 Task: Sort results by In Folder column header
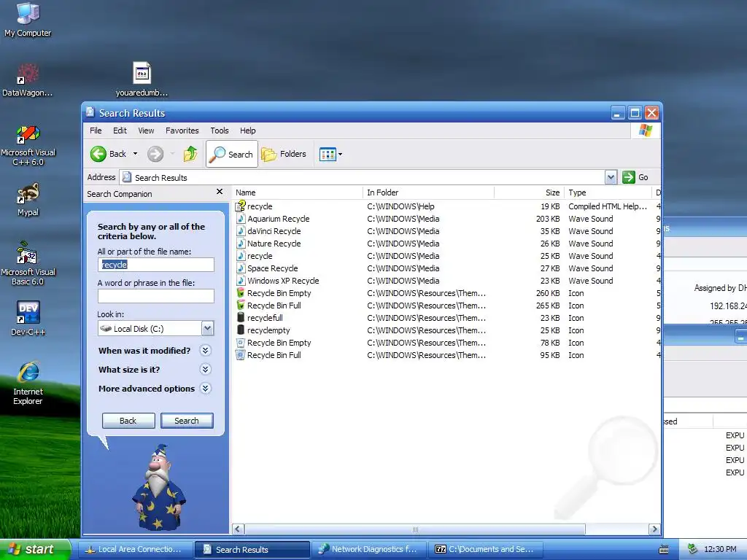click(428, 192)
